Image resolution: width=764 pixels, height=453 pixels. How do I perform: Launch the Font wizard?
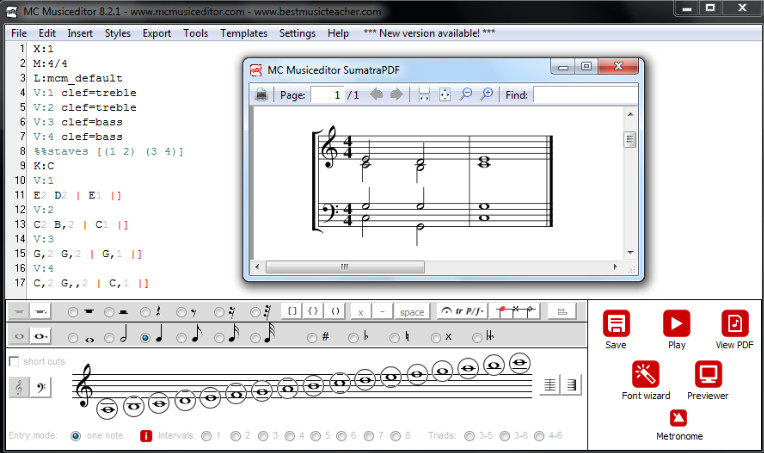click(646, 374)
